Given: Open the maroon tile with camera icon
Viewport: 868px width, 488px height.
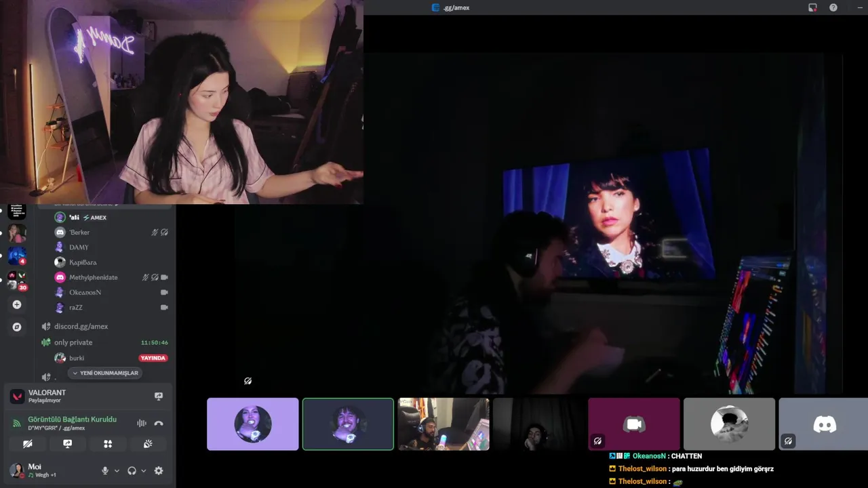Looking at the screenshot, I should (634, 424).
